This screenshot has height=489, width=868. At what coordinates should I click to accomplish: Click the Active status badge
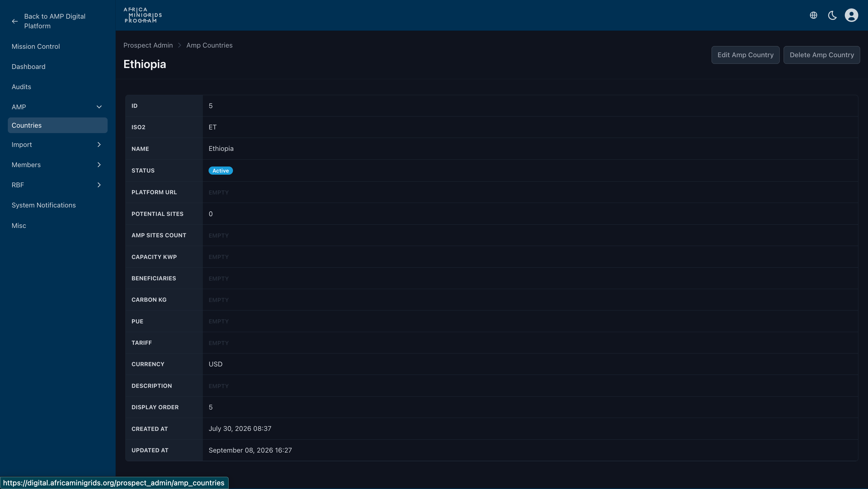pyautogui.click(x=221, y=171)
